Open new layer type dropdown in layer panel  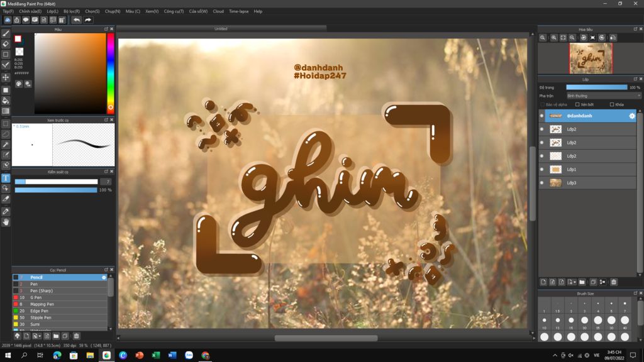[575, 282]
